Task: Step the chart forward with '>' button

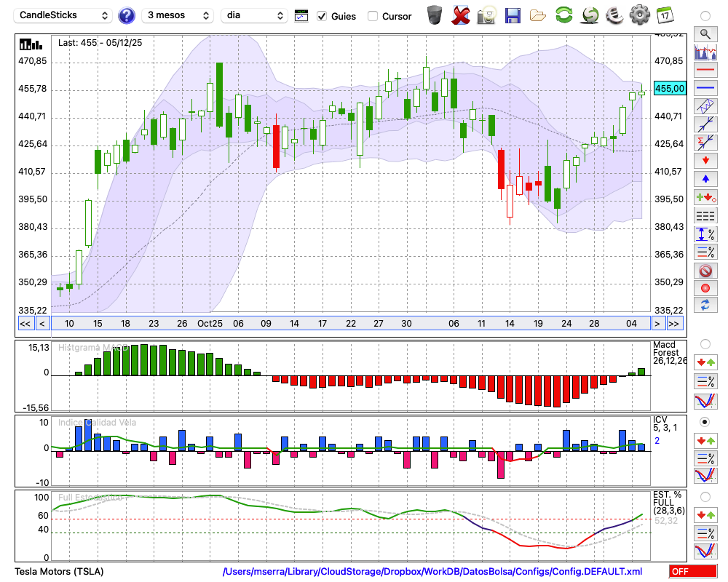Action: [657, 324]
